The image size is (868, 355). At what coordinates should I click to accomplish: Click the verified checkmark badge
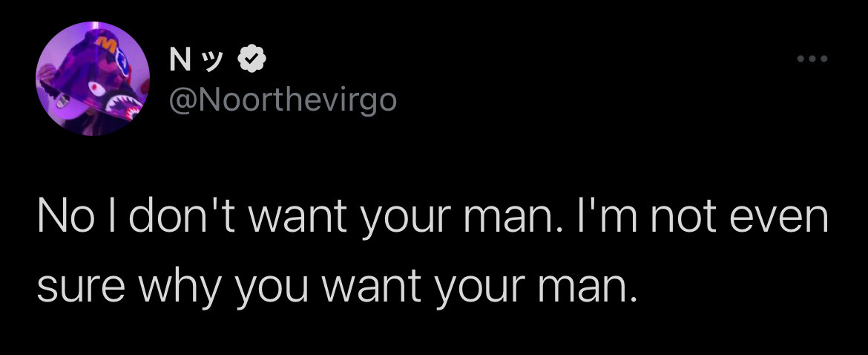pyautogui.click(x=251, y=60)
